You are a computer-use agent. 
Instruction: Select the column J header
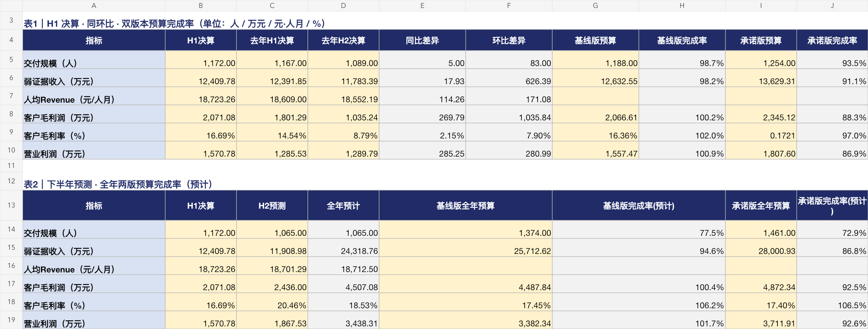(x=832, y=6)
